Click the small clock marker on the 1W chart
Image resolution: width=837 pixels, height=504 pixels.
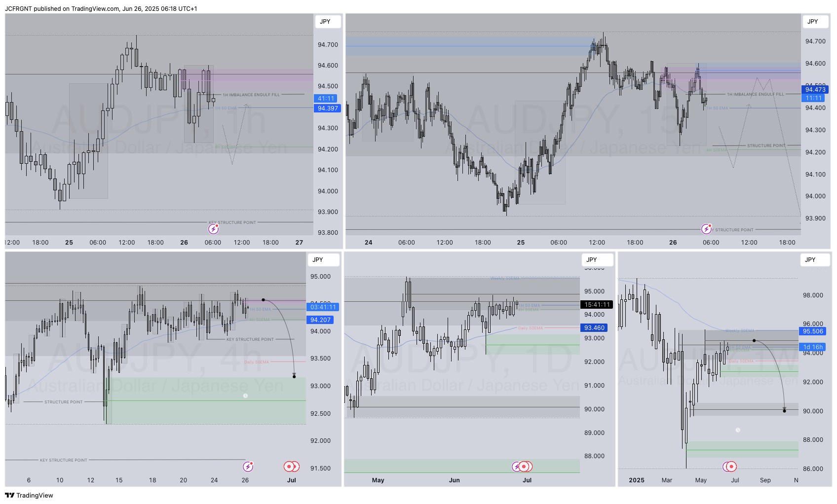click(x=738, y=430)
